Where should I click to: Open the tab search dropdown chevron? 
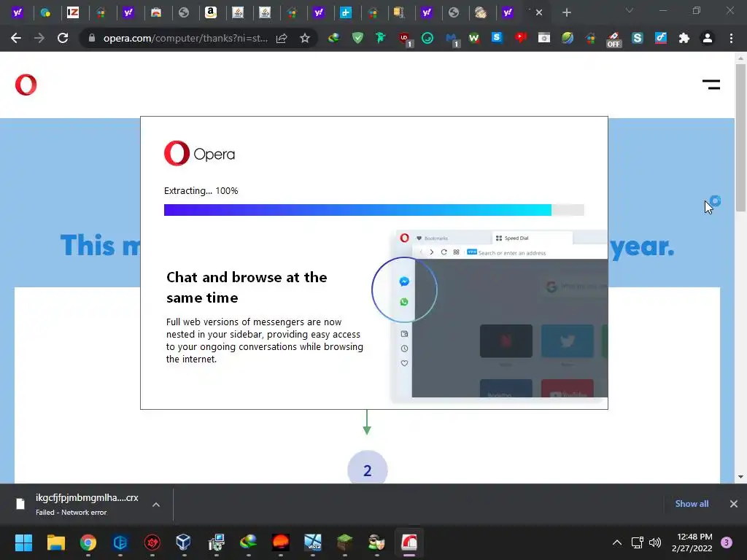point(630,10)
